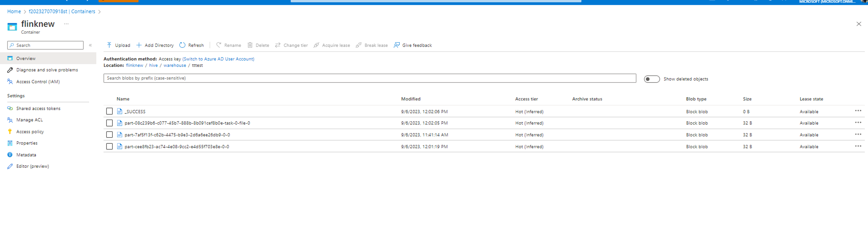Image resolution: width=868 pixels, height=235 pixels.
Task: Go to f202327070918st | Containers breadcrumb
Action: [62, 12]
